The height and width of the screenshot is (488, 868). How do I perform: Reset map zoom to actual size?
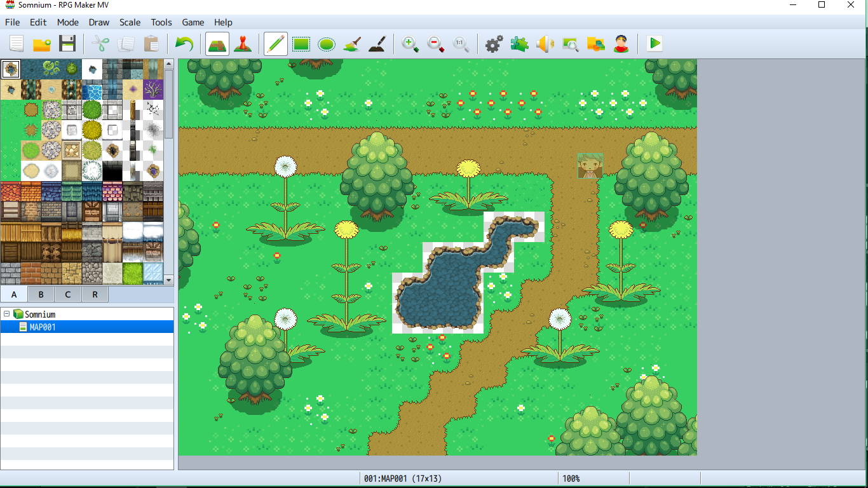click(x=461, y=44)
